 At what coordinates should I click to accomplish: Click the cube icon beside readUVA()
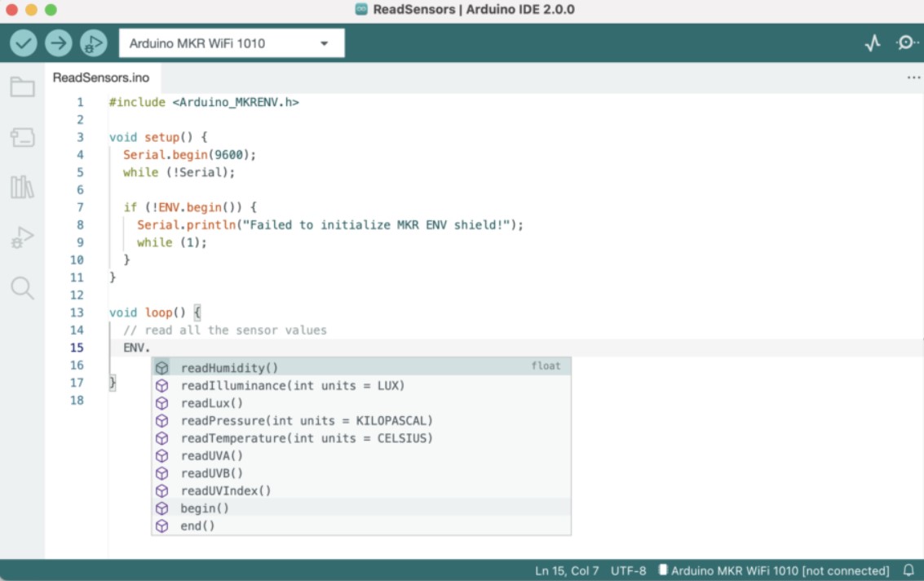[162, 455]
